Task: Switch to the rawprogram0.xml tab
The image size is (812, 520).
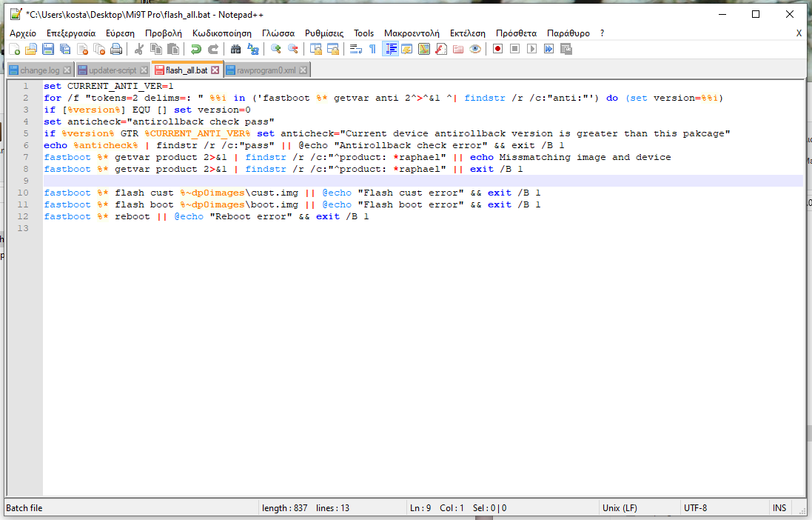Action: coord(266,70)
